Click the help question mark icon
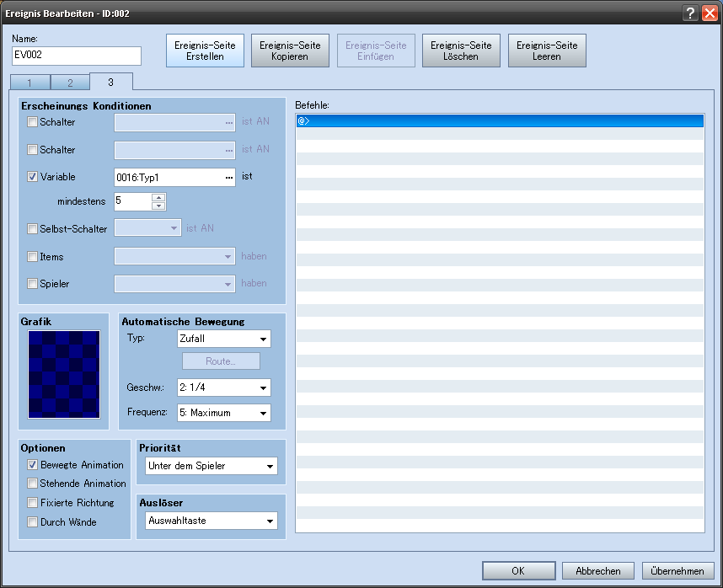This screenshot has height=588, width=723. (x=690, y=13)
